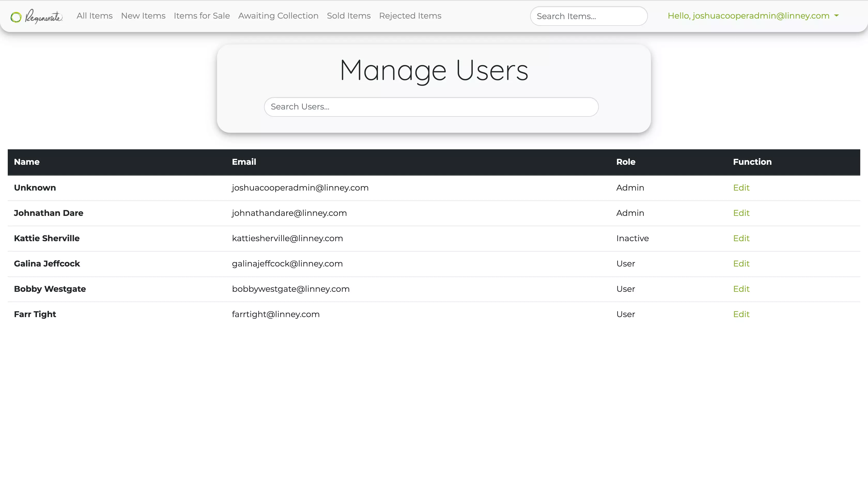View Items for Sale
This screenshot has height=502, width=868.
(x=202, y=16)
